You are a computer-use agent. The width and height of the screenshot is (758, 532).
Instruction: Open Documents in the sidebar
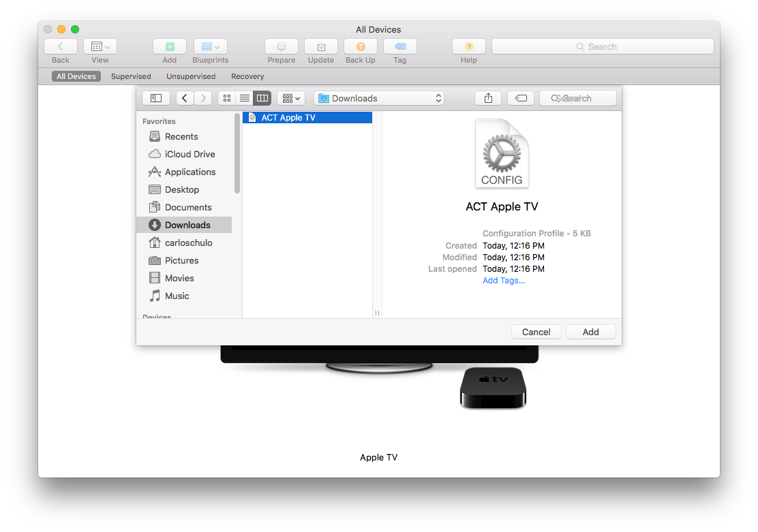pyautogui.click(x=184, y=207)
